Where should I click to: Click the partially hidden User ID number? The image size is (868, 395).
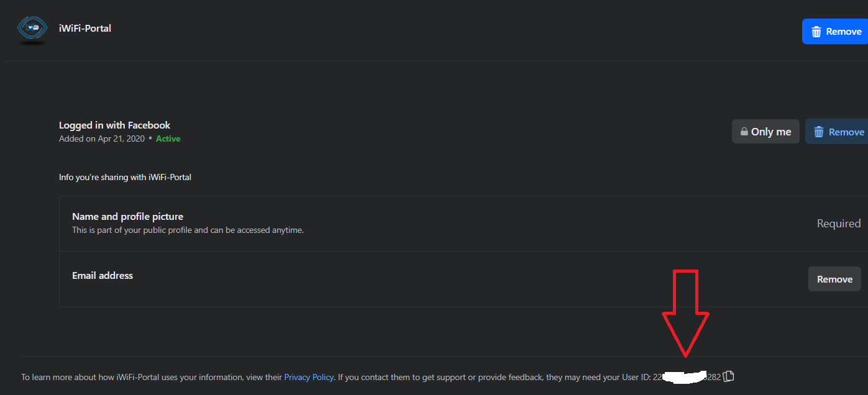(x=687, y=377)
